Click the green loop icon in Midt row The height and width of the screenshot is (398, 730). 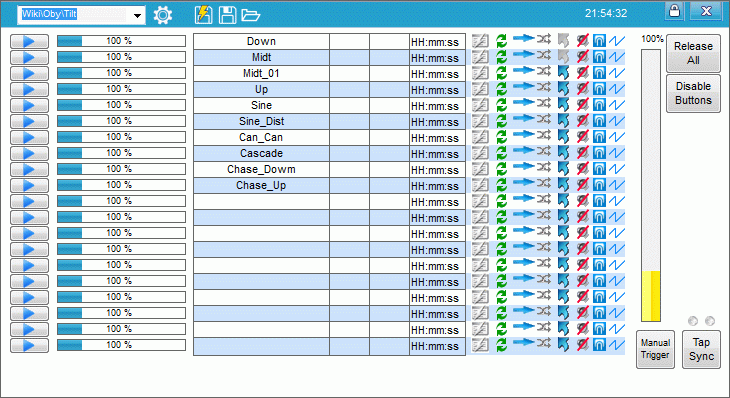(x=501, y=57)
